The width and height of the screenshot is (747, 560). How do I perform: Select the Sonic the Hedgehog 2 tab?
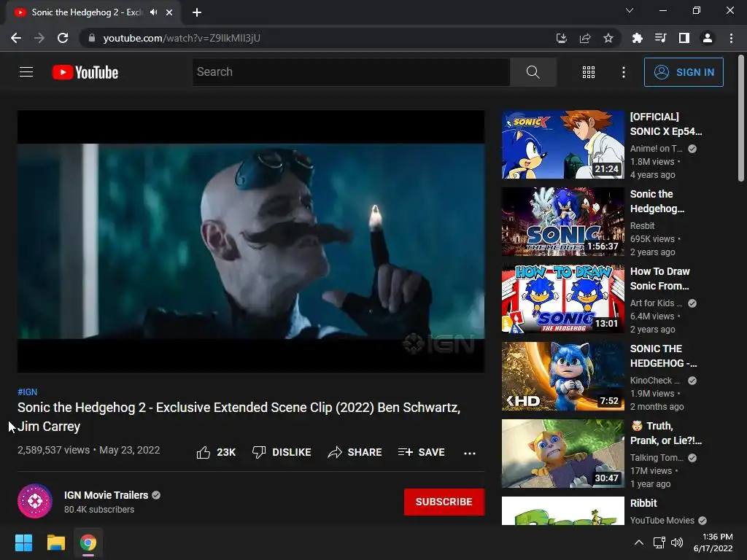[x=93, y=12]
